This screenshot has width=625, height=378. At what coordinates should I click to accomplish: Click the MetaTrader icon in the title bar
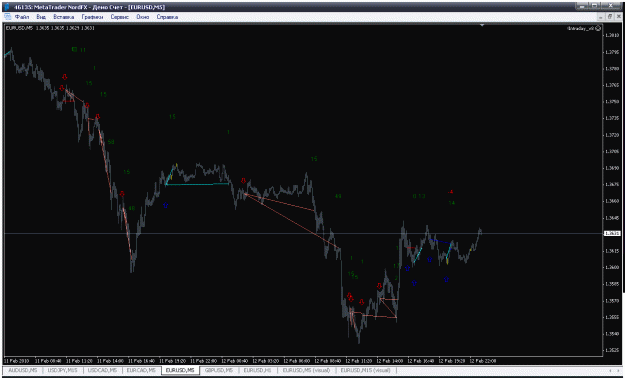point(8,7)
